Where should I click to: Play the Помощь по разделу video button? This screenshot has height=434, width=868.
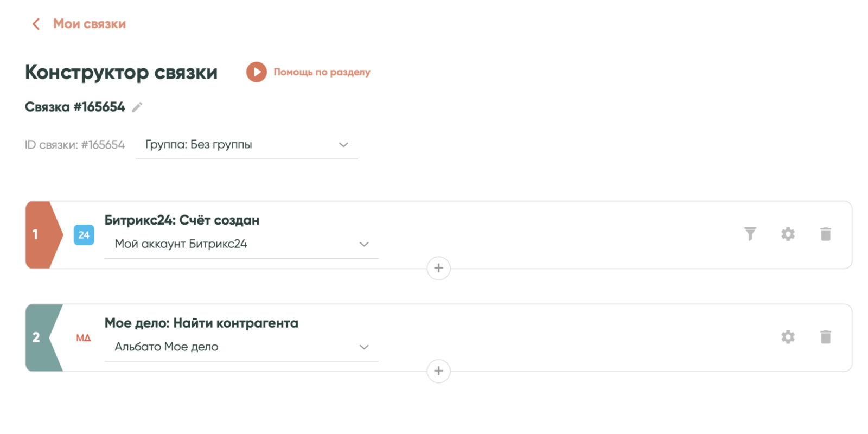coord(257,72)
